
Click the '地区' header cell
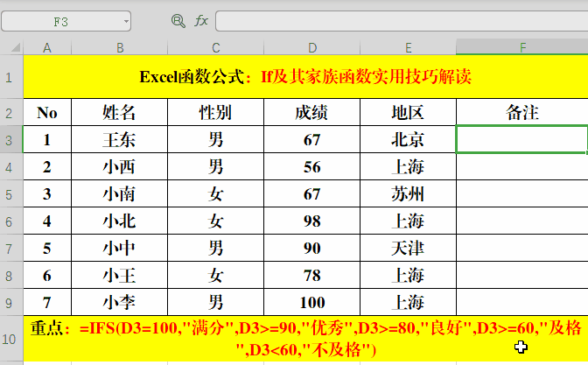pos(408,113)
